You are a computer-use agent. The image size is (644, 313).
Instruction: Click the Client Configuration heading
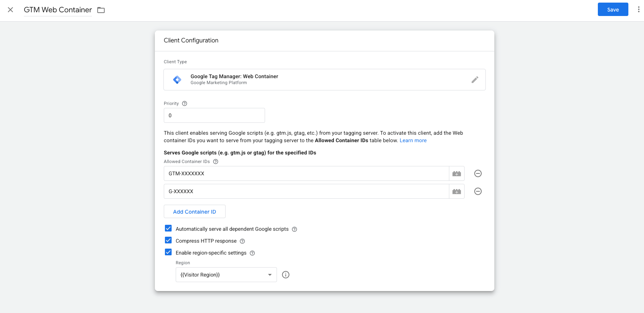191,40
